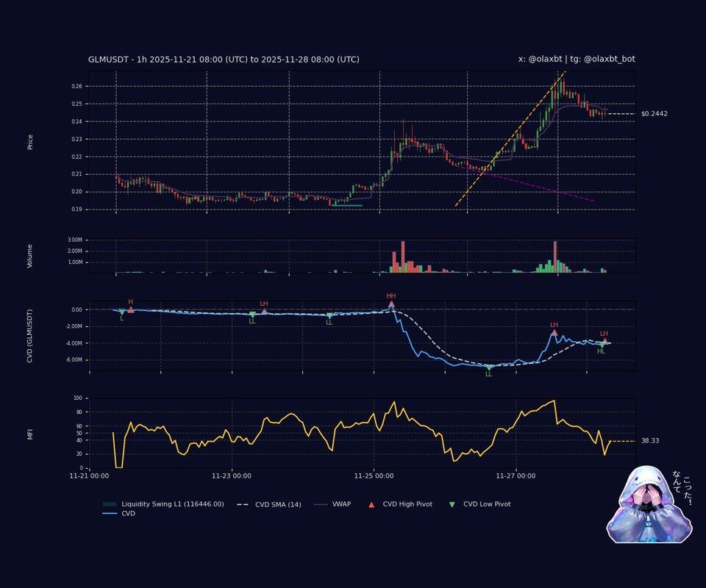Click the GLMUSDT 1h chart title

pyautogui.click(x=224, y=60)
